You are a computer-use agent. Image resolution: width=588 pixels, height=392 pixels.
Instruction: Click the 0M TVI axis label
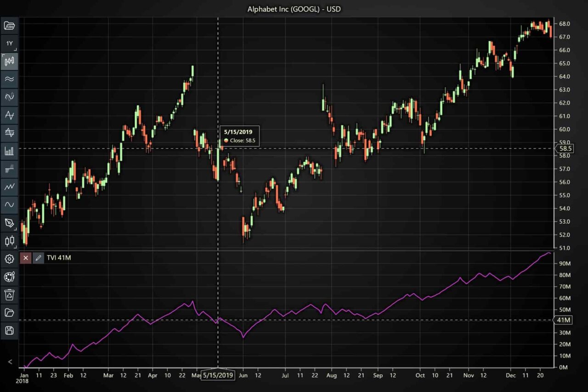pyautogui.click(x=565, y=367)
